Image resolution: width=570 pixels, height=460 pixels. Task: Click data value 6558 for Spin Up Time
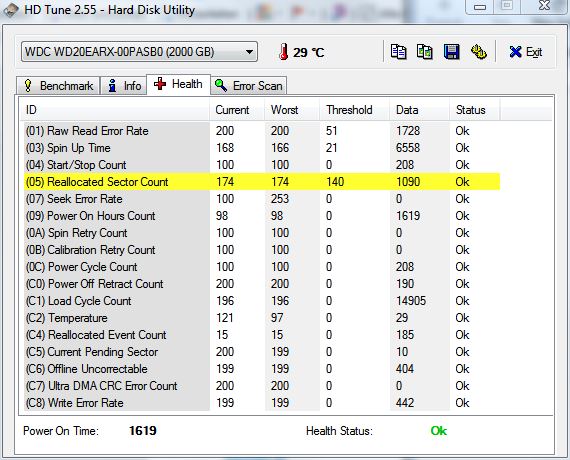coord(408,148)
